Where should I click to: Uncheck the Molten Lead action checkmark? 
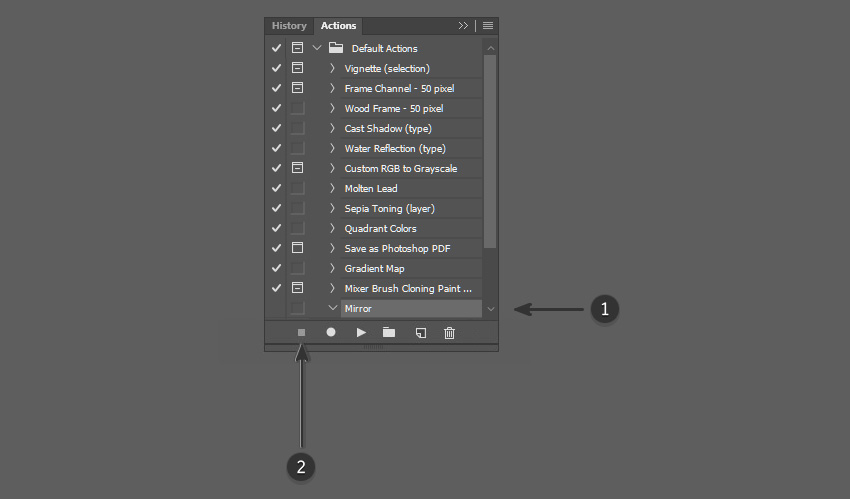276,188
